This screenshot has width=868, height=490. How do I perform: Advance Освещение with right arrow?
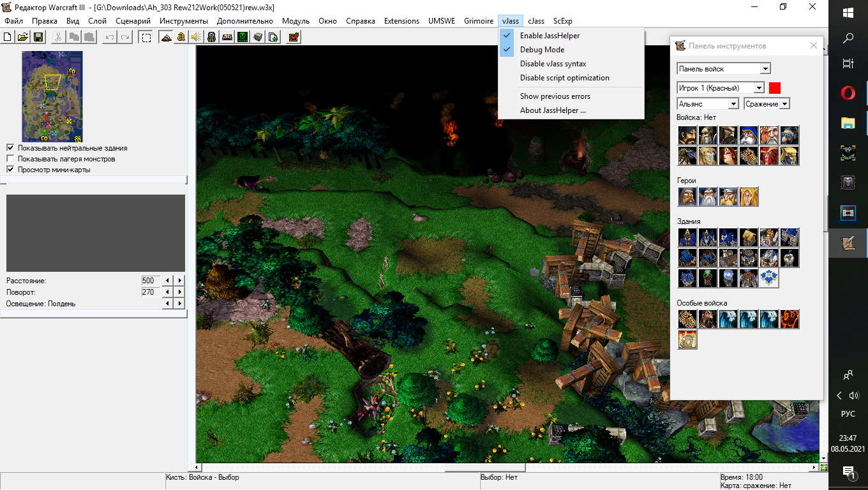click(180, 304)
